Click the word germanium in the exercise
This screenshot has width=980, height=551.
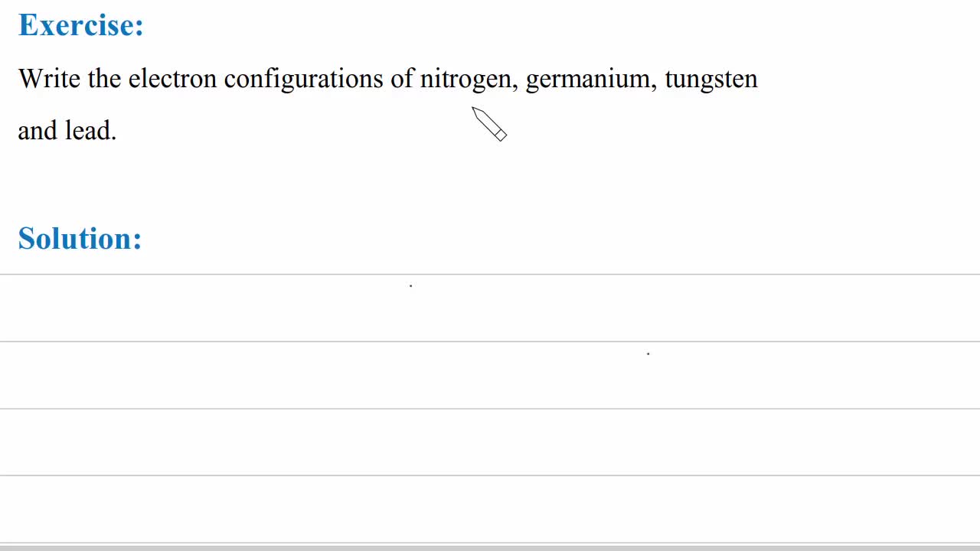590,79
